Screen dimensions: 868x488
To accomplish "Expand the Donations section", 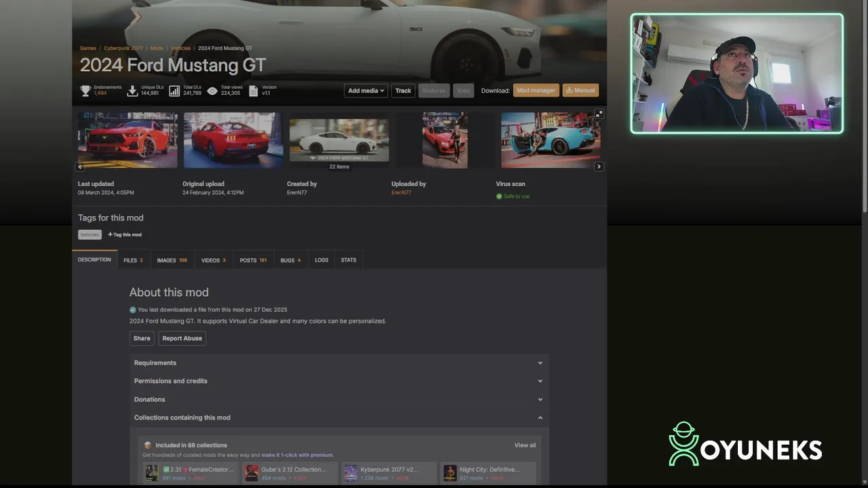I will click(x=339, y=399).
